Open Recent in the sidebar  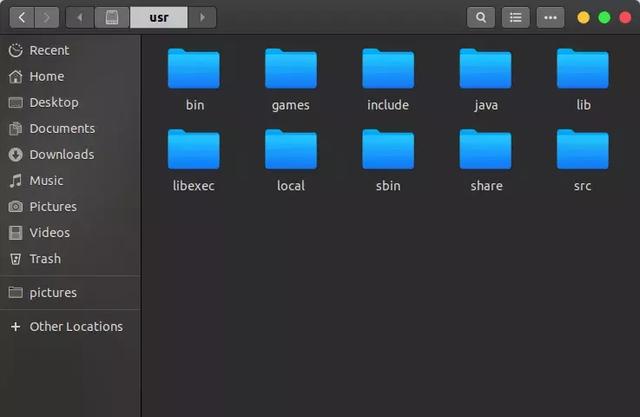(x=49, y=50)
